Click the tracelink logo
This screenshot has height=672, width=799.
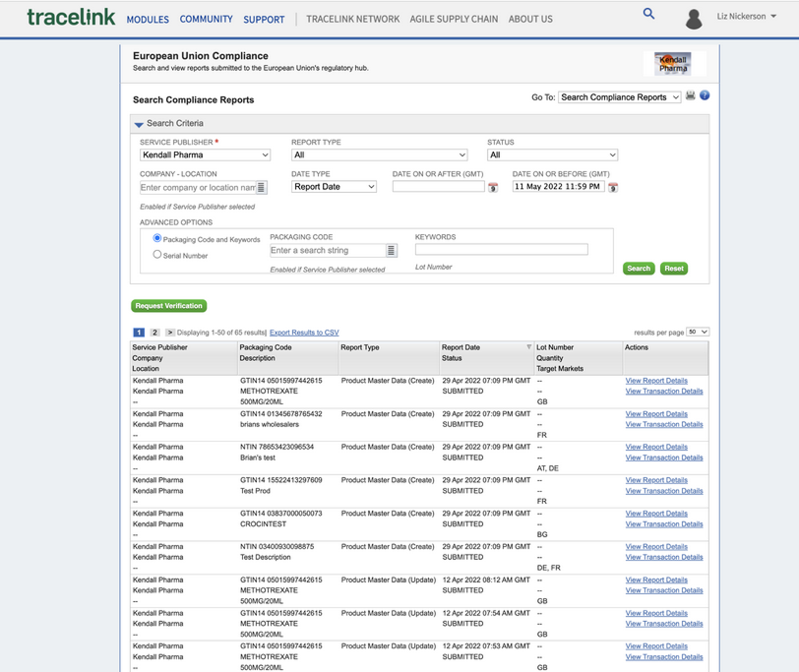pyautogui.click(x=71, y=18)
